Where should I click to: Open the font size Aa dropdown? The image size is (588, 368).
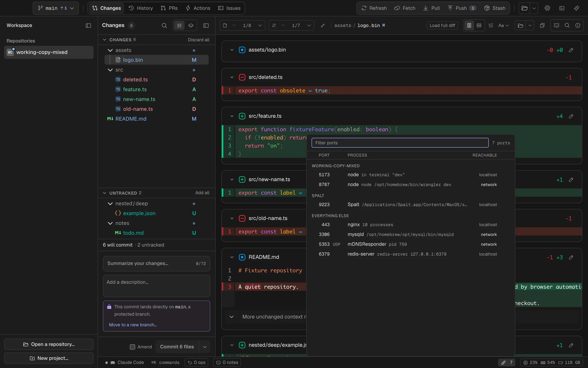pos(503,25)
